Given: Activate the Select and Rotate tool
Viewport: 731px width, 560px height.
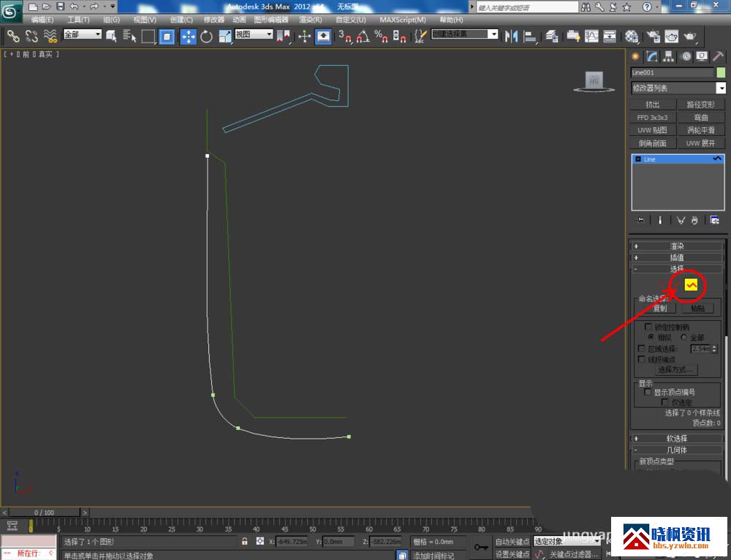Looking at the screenshot, I should point(207,37).
